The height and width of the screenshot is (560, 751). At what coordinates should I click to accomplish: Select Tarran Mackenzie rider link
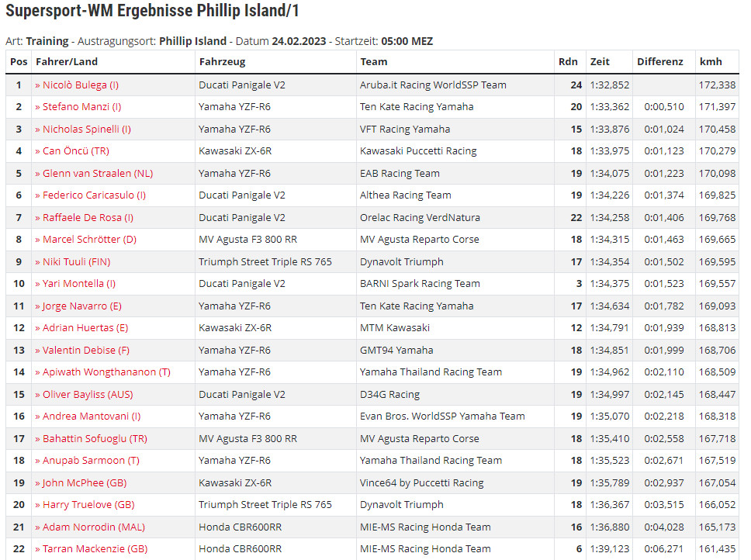pos(95,549)
